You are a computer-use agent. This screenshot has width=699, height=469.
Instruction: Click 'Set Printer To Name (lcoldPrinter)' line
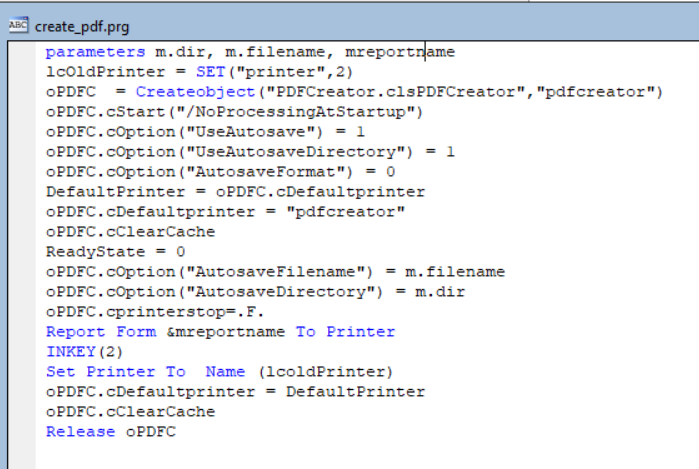pos(219,372)
